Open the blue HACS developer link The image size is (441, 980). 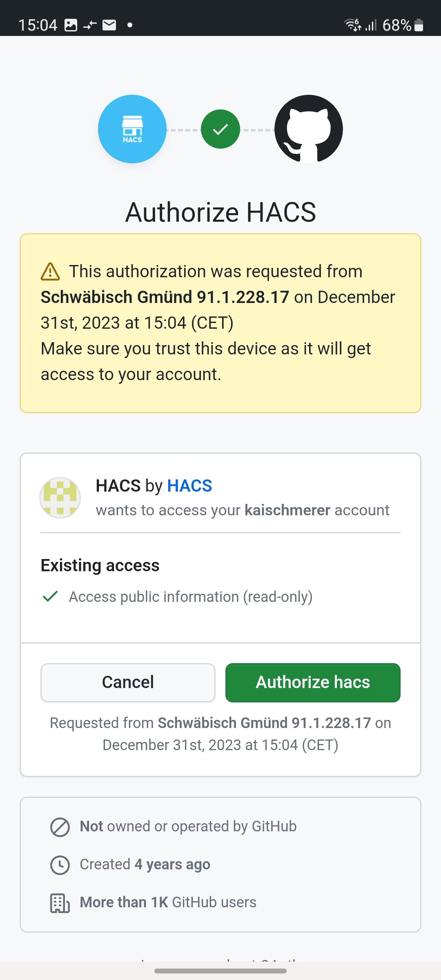(x=190, y=486)
